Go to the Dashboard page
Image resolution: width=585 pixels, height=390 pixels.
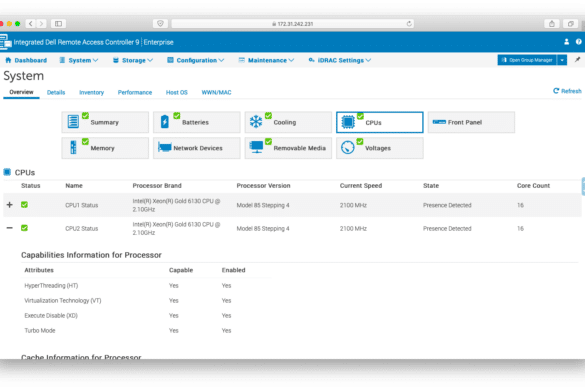26,60
